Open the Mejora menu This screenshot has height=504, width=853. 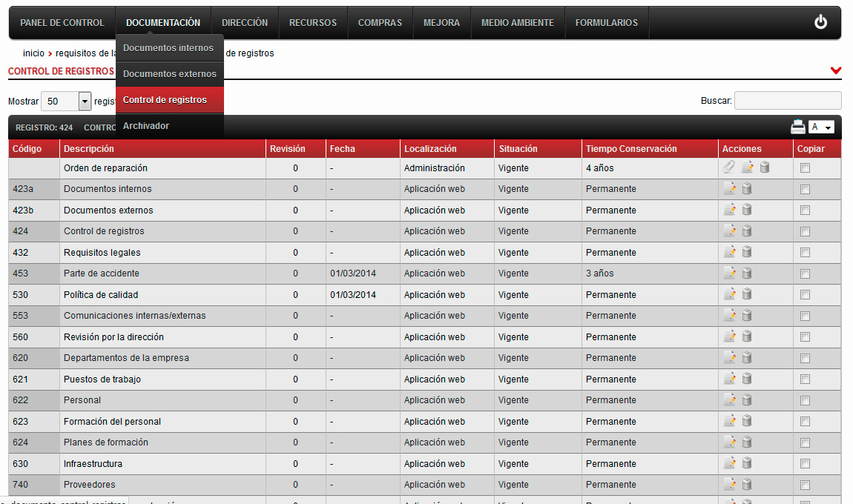(442, 23)
